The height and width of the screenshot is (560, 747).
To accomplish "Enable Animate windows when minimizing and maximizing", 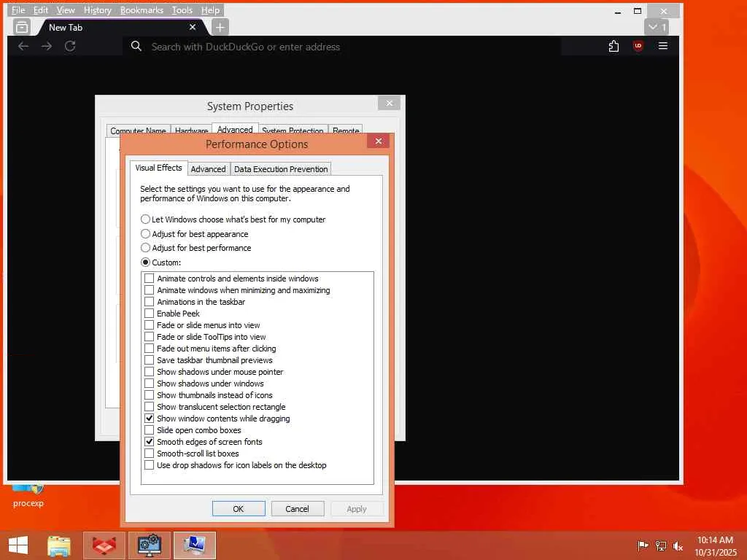I will click(x=149, y=290).
